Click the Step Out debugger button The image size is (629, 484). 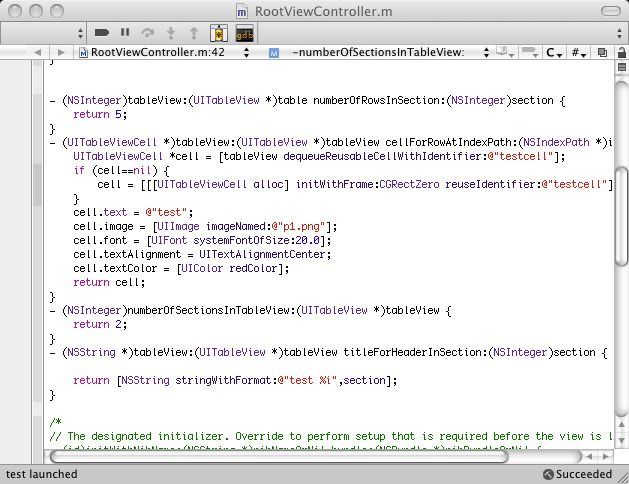pos(194,33)
